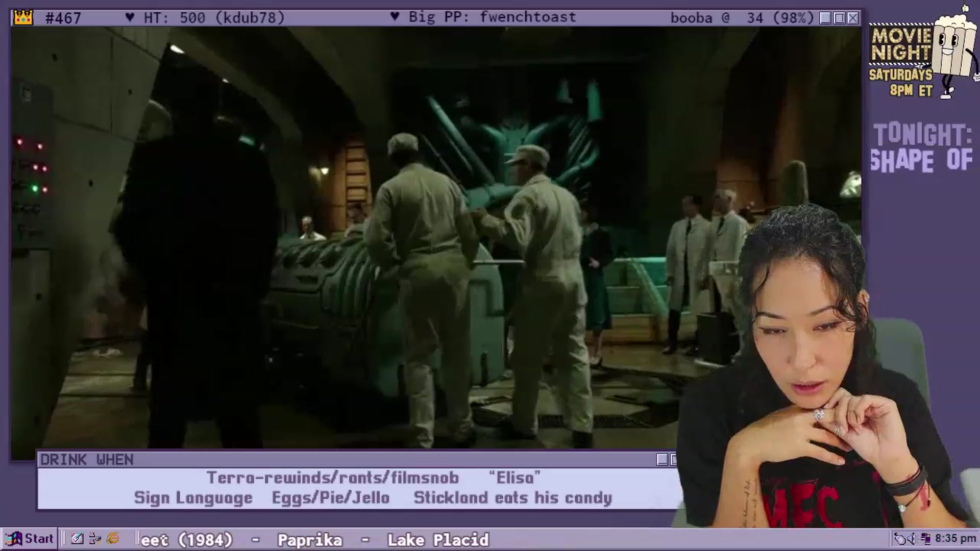The image size is (980, 551).
Task: Open the notepad quick launch icon
Action: (x=77, y=539)
